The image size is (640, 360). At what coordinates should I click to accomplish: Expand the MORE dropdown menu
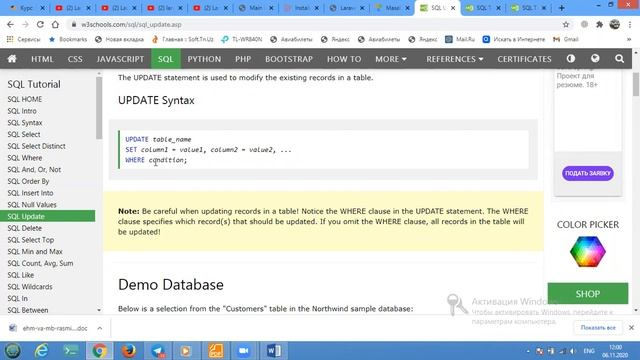(391, 59)
